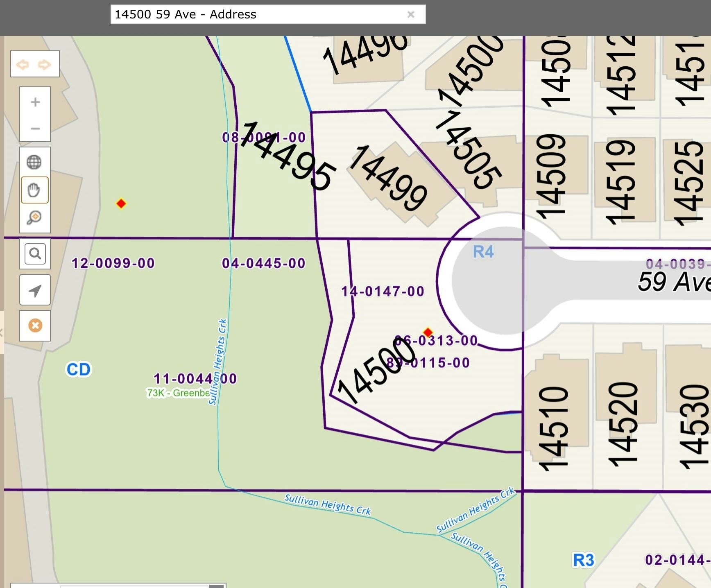Clear map with orange X button
The height and width of the screenshot is (588, 711).
click(35, 326)
